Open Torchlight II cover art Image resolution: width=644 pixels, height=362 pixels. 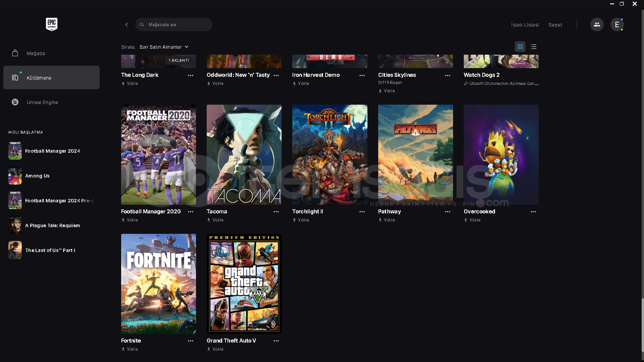tap(330, 155)
